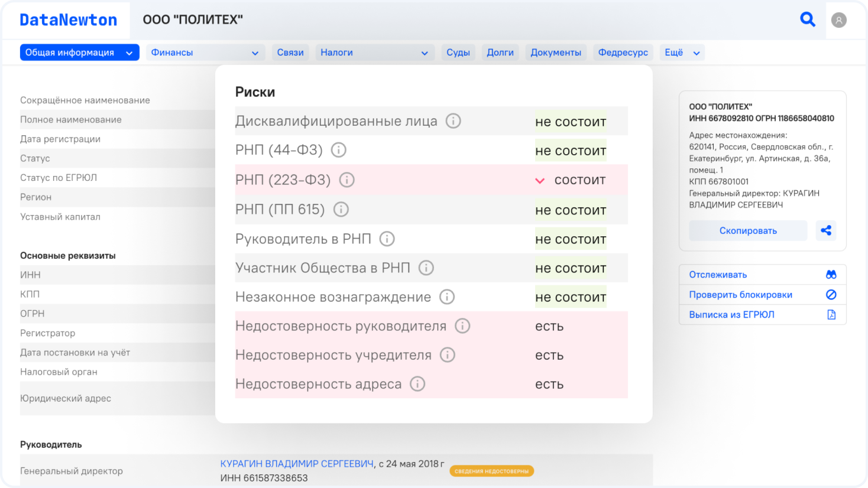868x488 pixels.
Task: Expand the РНП (223-ФЗ) состоит chevron
Action: coord(540,181)
